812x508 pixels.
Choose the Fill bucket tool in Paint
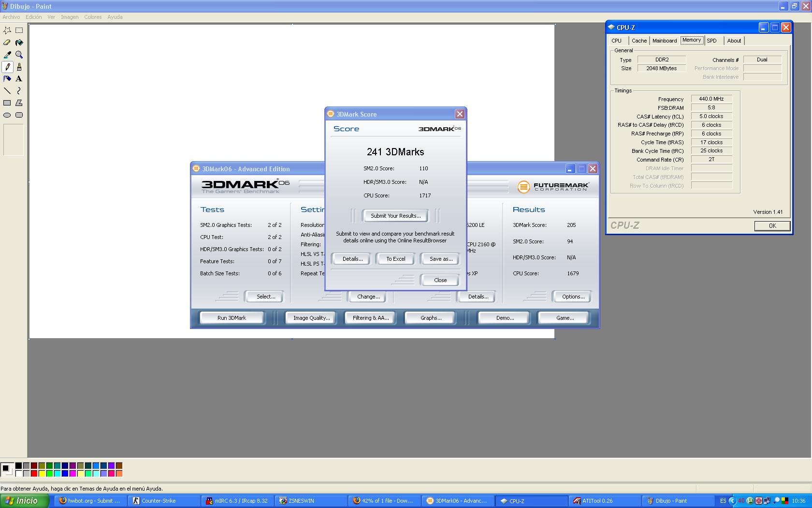19,43
